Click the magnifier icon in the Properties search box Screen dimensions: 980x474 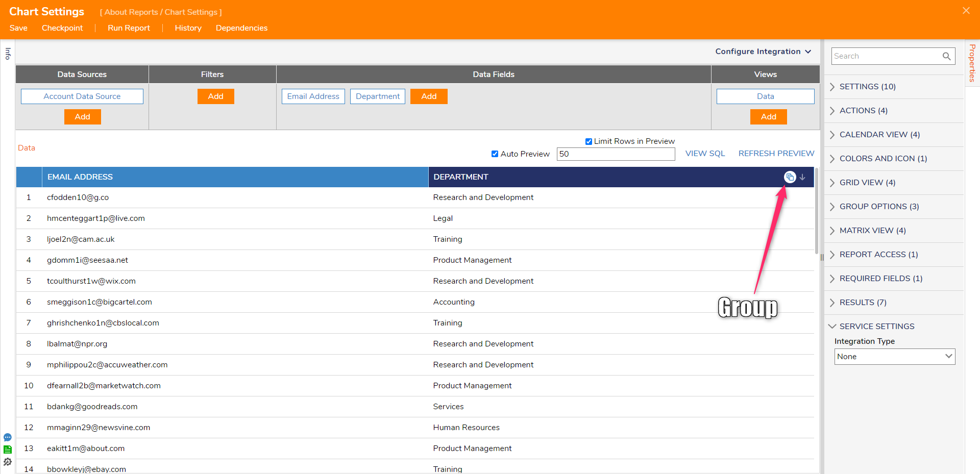tap(947, 56)
